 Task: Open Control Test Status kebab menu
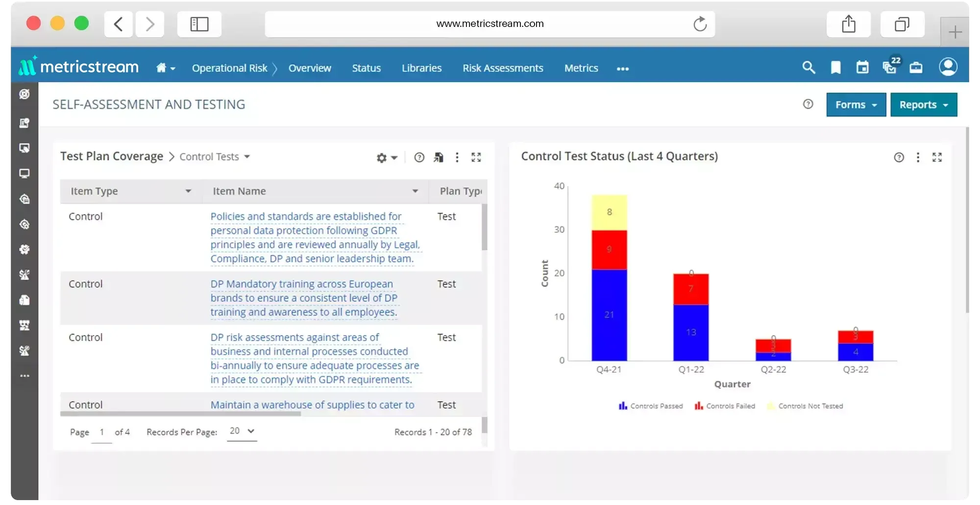[x=918, y=157]
